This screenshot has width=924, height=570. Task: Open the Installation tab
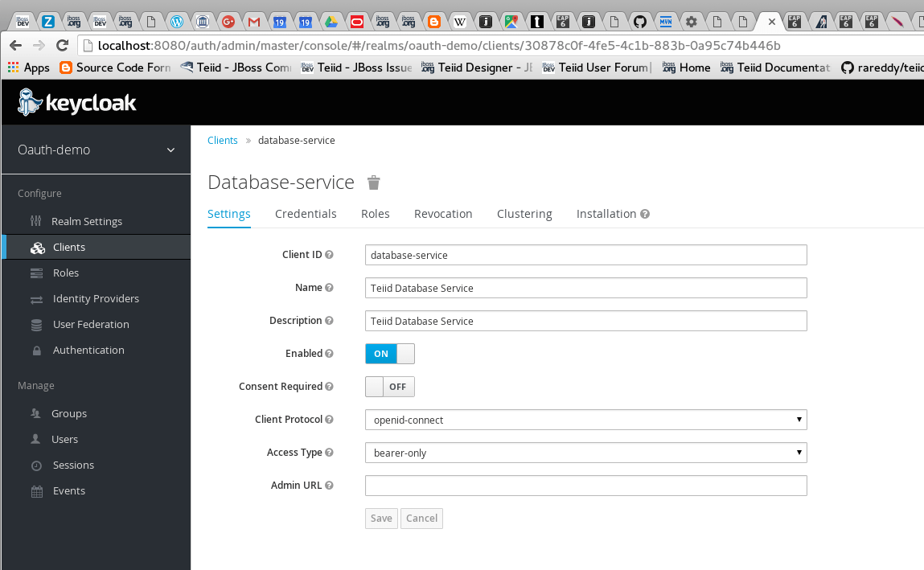[x=606, y=213]
